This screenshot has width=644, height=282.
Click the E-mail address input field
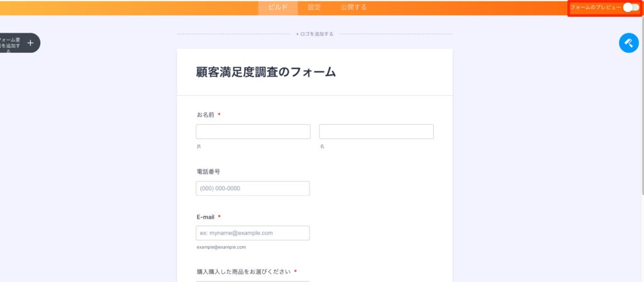coord(253,233)
